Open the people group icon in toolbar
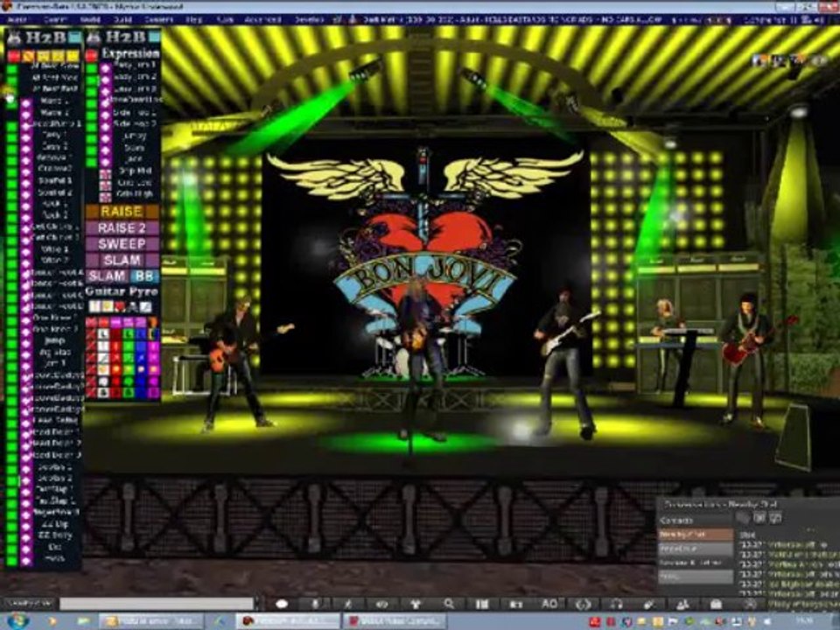This screenshot has height=630, width=840. pyautogui.click(x=682, y=604)
